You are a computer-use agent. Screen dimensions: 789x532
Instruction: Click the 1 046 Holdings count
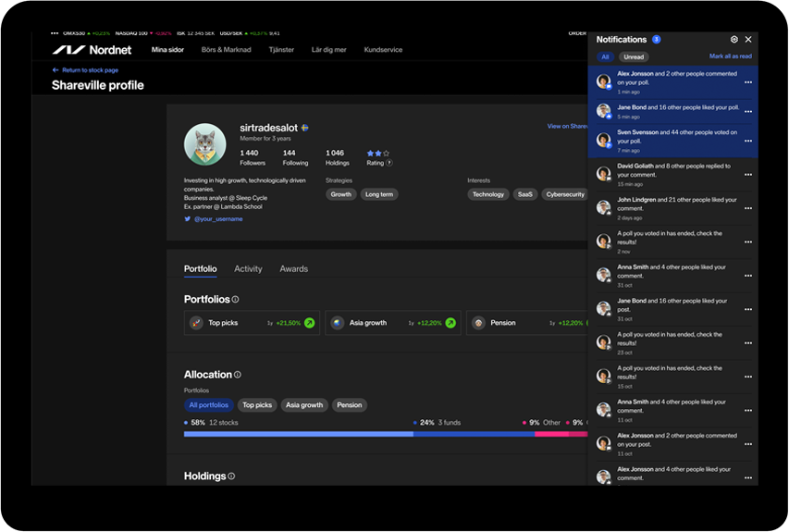pos(337,157)
